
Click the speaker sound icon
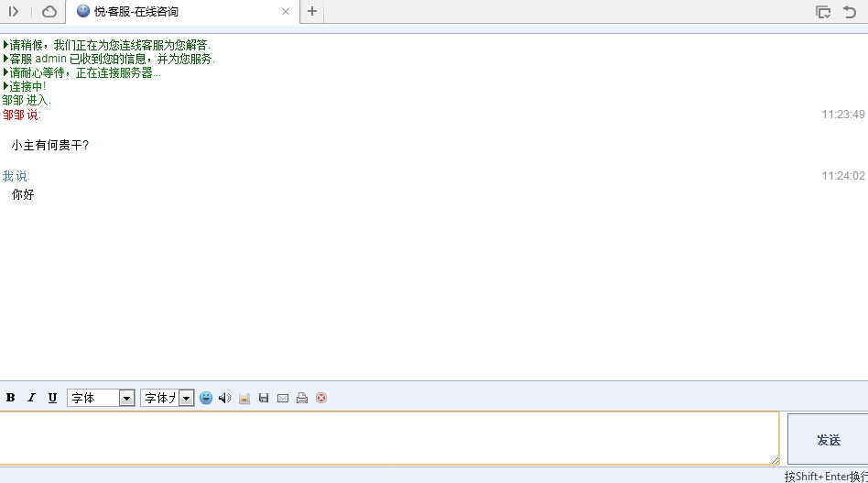(x=224, y=398)
